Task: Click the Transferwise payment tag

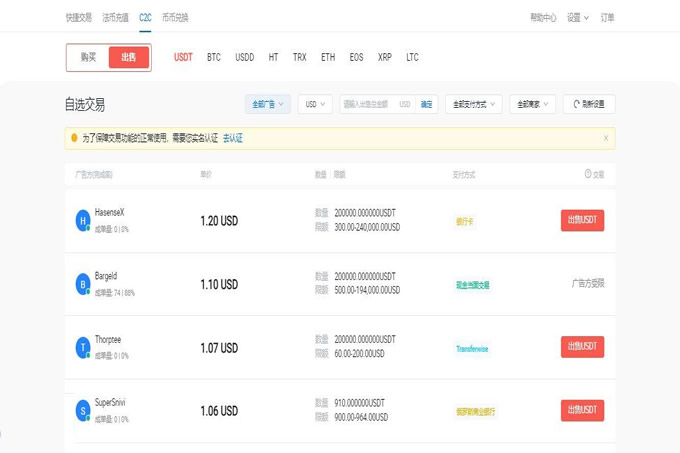Action: tap(472, 349)
